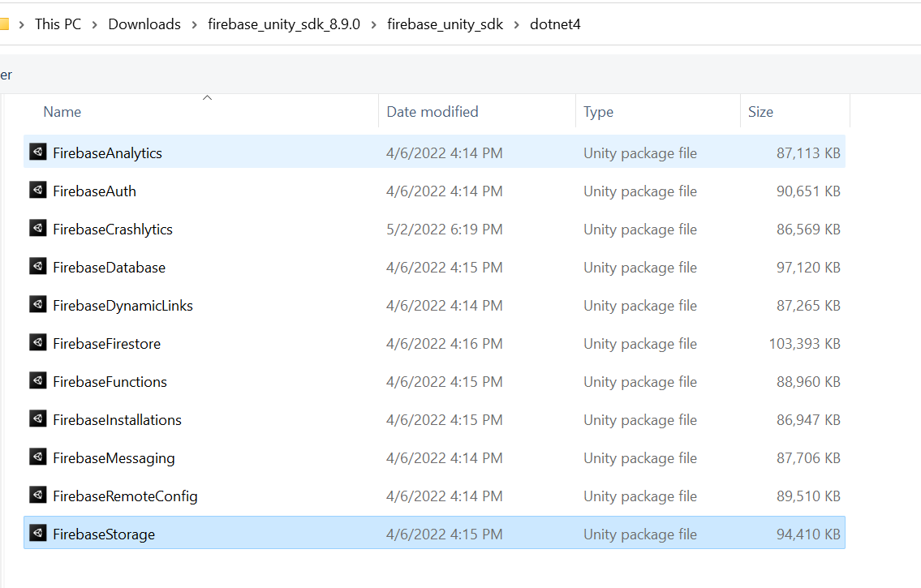
Task: Go to firebase_unity_sdk folder breadcrumb
Action: [445, 24]
